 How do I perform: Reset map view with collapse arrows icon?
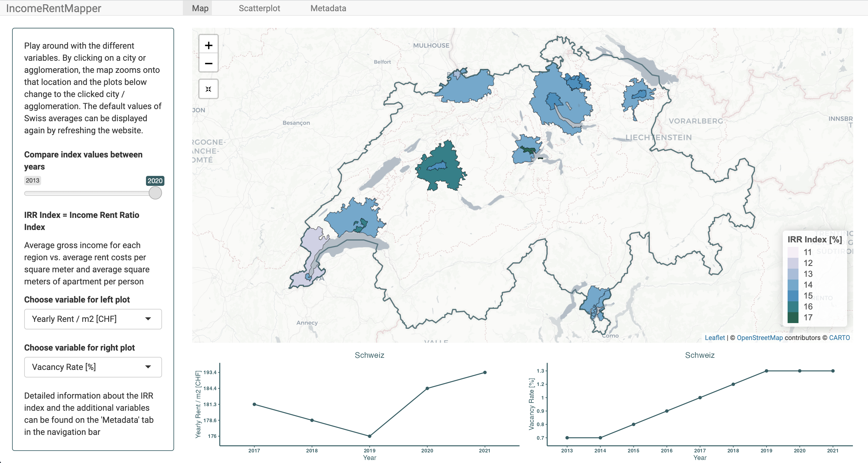[x=208, y=89]
